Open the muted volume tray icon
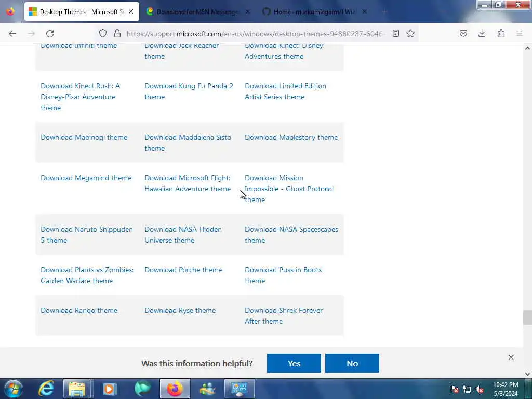The image size is (532, 399). click(x=480, y=390)
